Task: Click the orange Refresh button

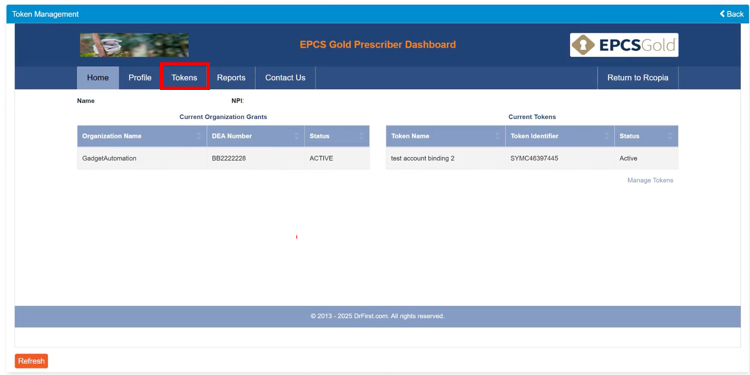Action: point(31,361)
